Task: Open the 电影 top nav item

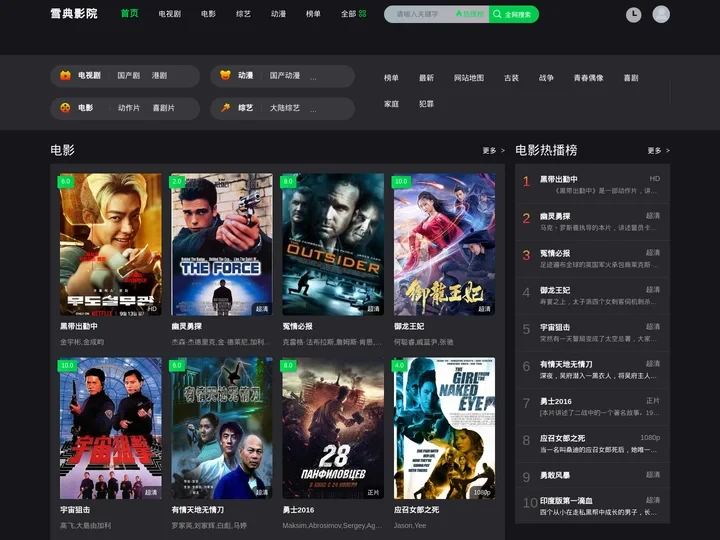Action: pyautogui.click(x=208, y=14)
